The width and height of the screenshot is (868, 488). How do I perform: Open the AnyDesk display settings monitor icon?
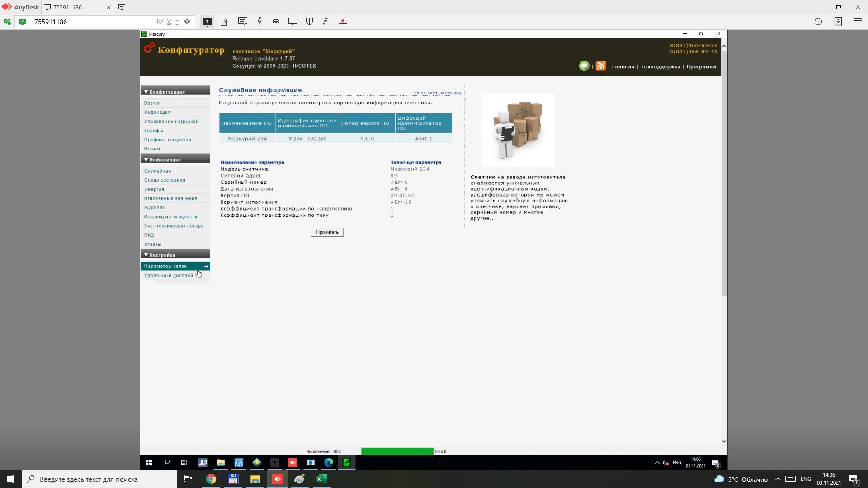point(292,21)
